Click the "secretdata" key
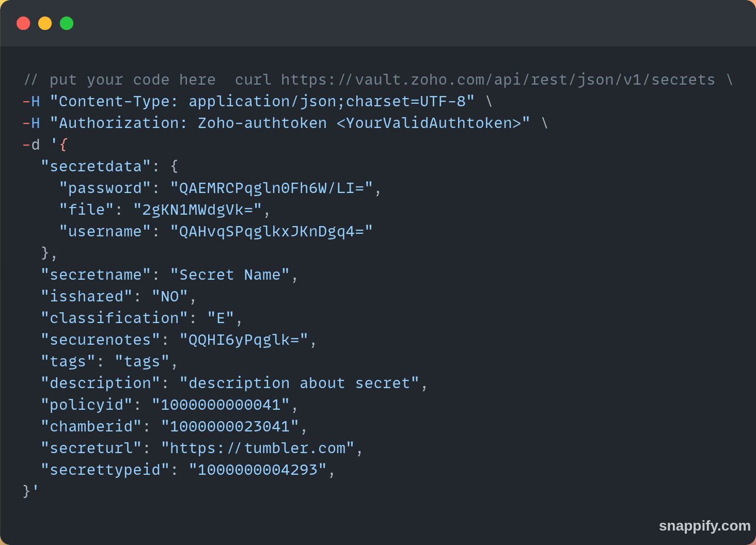Screen dimensions: 756x545 (x=96, y=166)
